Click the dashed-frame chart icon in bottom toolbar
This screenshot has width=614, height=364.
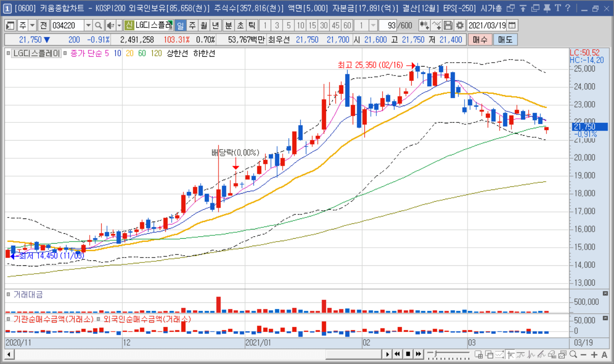point(500,354)
